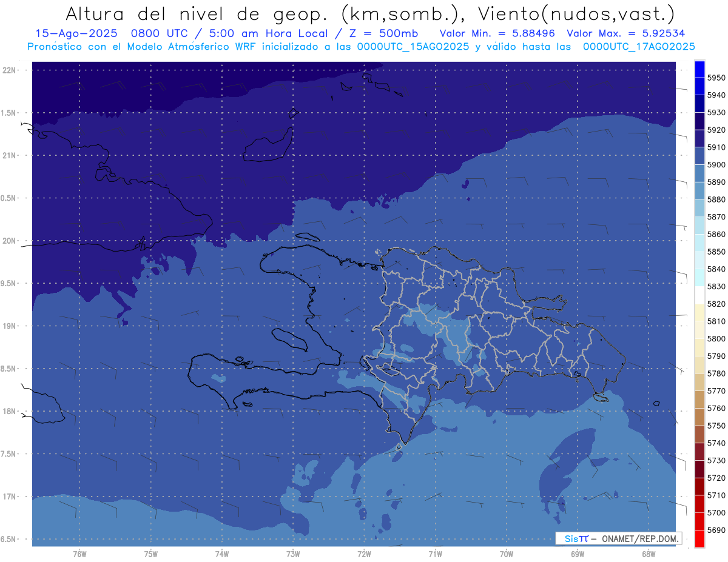Click the '5870' colorbar value
Image resolution: width=728 pixels, height=562 pixels.
pyautogui.click(x=716, y=217)
